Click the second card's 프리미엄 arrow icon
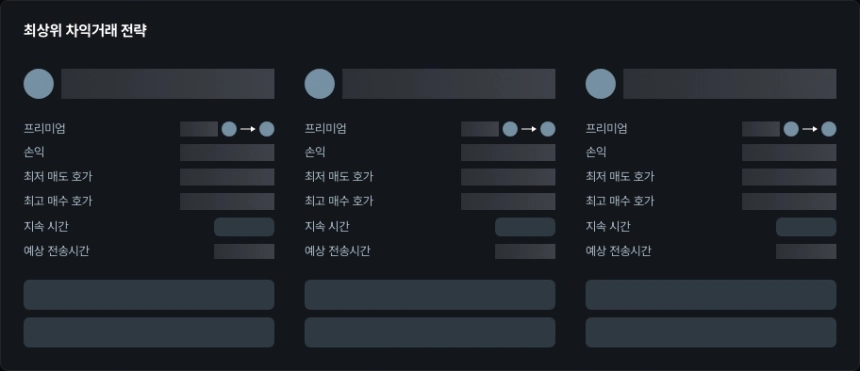 click(529, 129)
